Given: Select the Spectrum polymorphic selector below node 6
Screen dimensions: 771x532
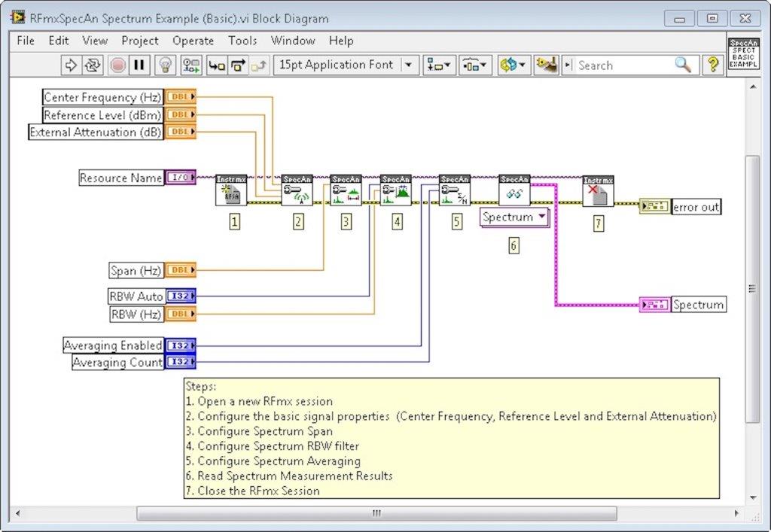Looking at the screenshot, I should [x=515, y=217].
